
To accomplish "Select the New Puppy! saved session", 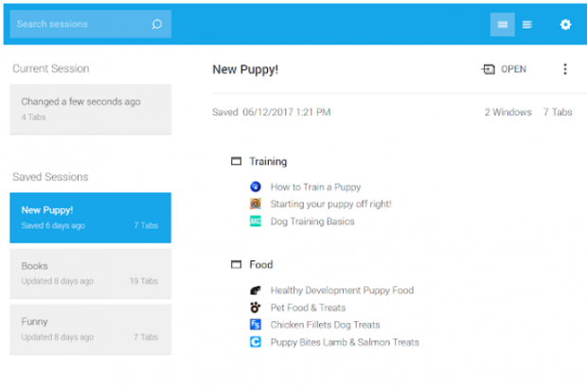I will click(90, 218).
